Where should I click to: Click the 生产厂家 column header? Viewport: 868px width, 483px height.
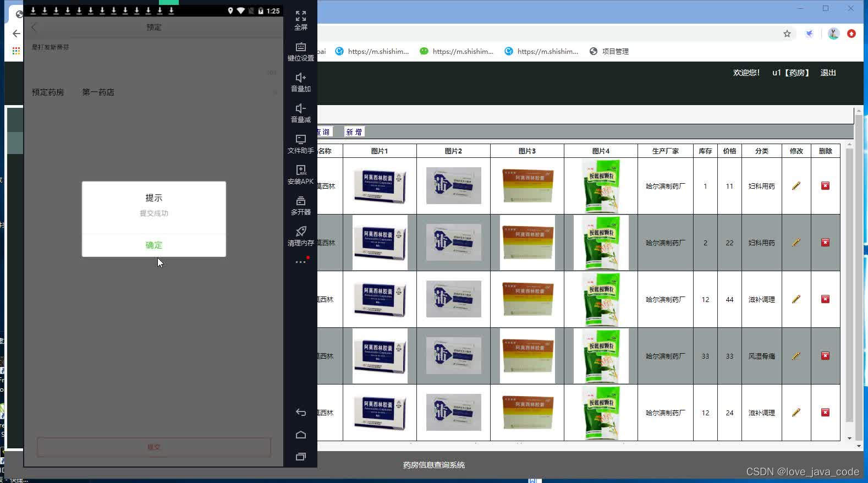click(x=665, y=151)
